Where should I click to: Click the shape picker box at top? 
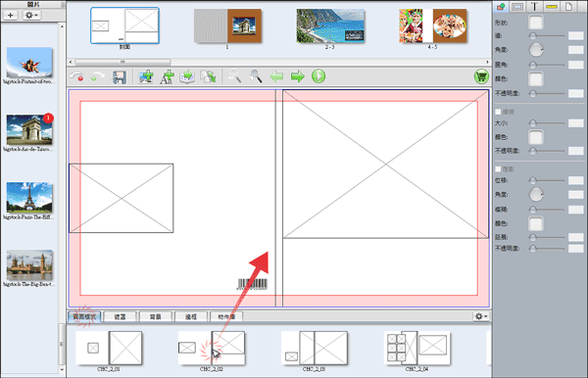[535, 23]
